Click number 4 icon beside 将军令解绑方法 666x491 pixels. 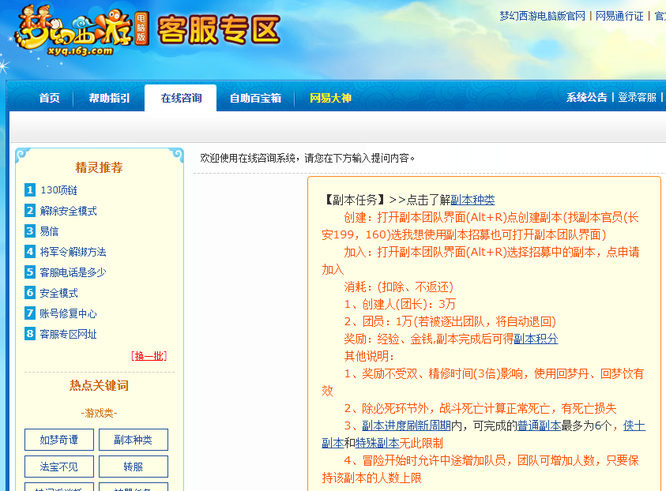click(x=30, y=251)
